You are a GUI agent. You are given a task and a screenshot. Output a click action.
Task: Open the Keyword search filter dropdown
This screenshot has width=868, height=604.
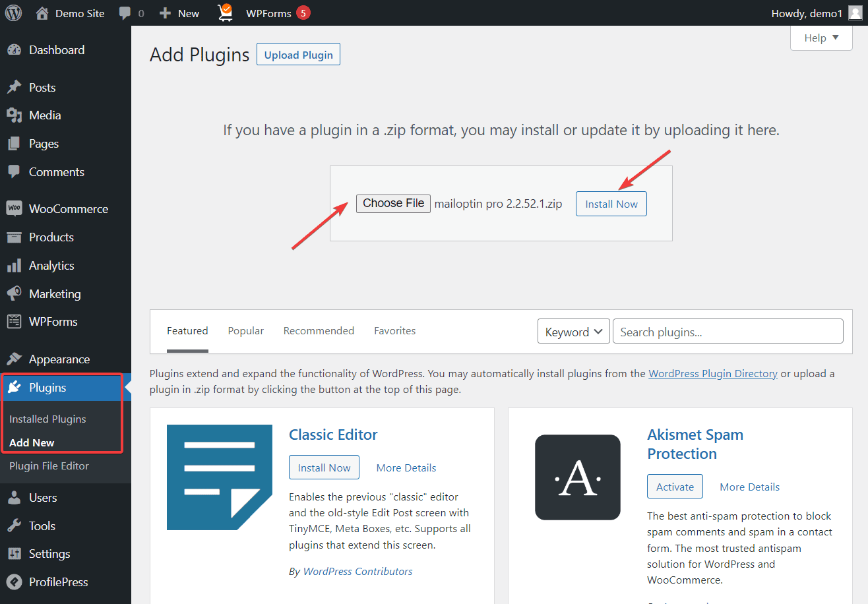tap(573, 331)
